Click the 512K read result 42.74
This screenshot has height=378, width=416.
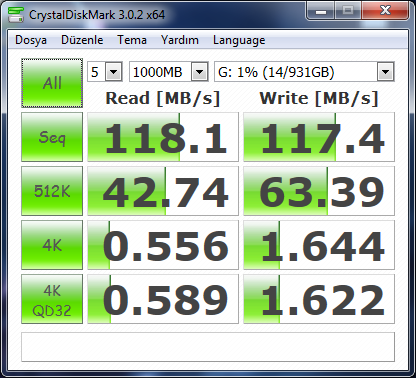(x=163, y=191)
